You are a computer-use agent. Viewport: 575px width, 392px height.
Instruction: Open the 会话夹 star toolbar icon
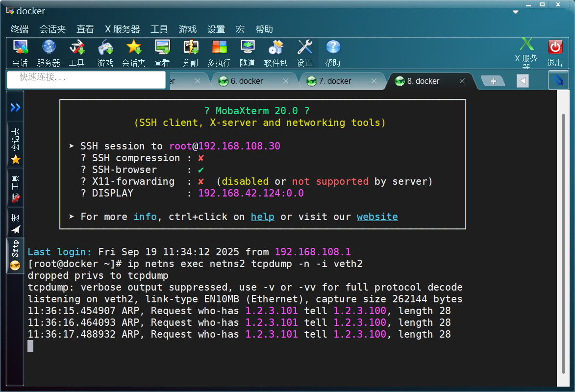[x=133, y=53]
